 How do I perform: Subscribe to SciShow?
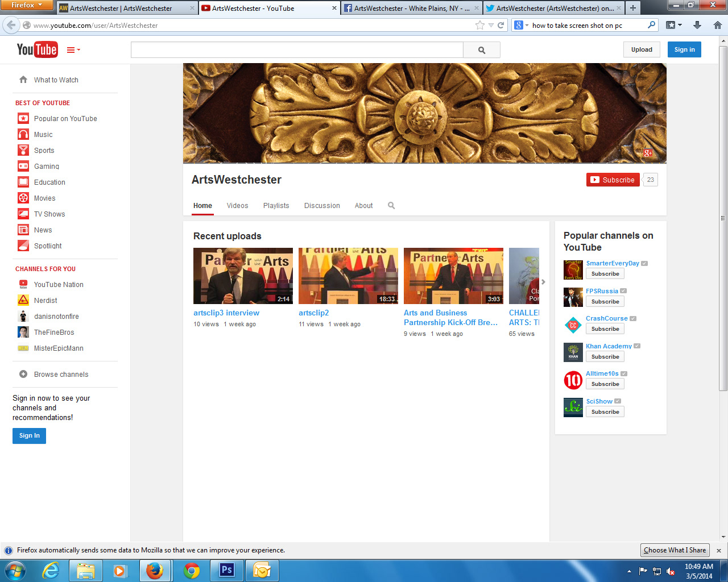pos(605,412)
